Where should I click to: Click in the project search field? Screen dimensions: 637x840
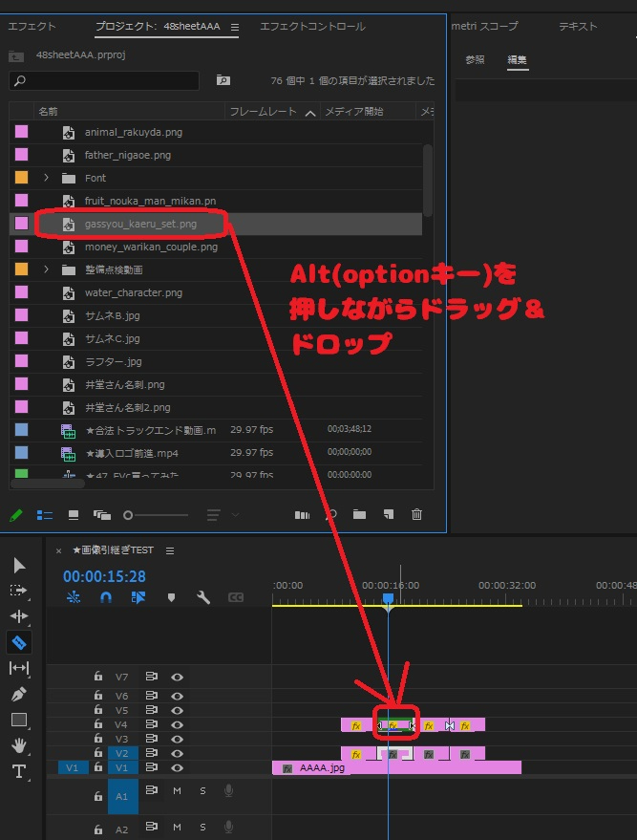click(104, 80)
